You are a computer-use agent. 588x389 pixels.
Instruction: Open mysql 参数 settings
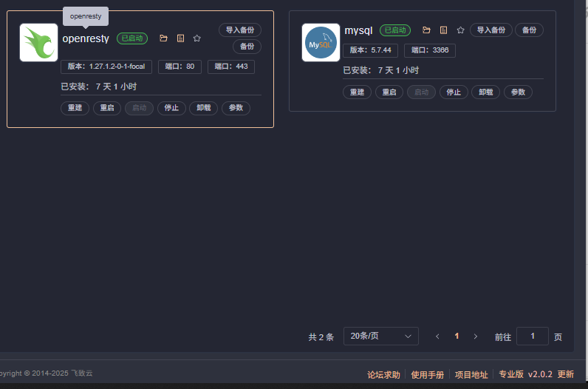(x=518, y=92)
